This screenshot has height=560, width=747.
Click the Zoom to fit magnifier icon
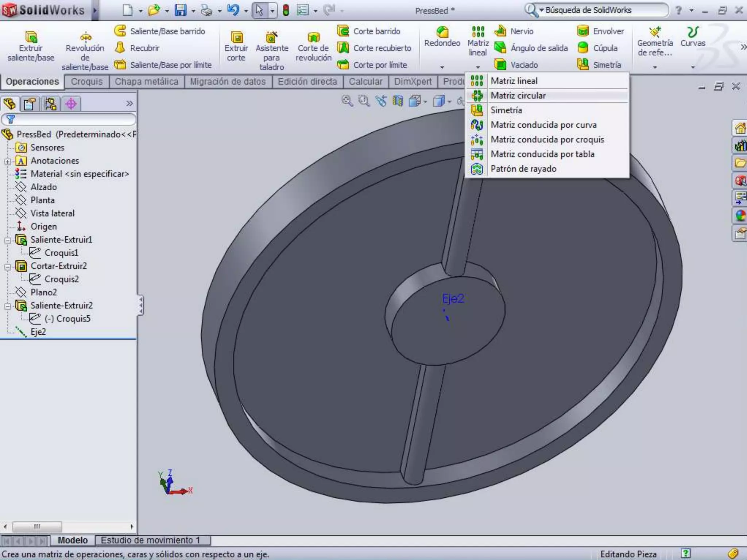[x=347, y=101]
